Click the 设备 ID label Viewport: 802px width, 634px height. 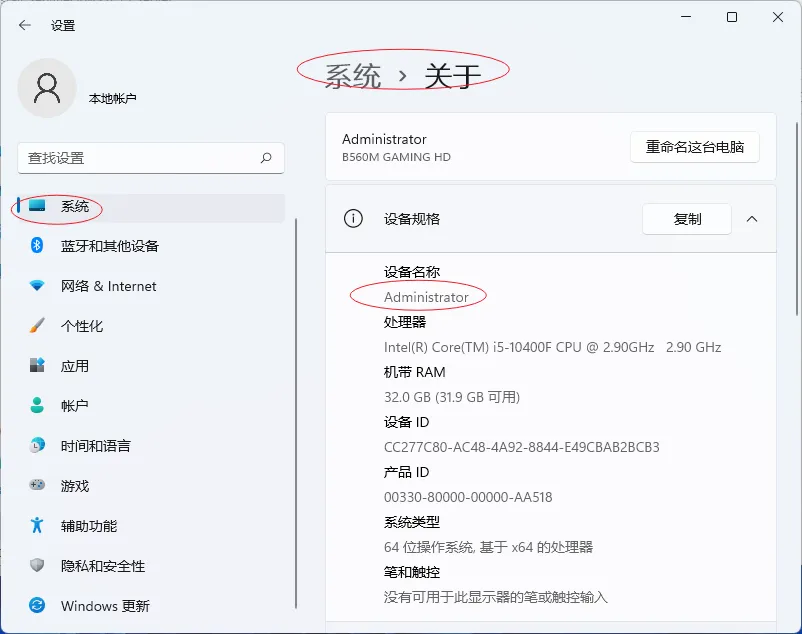click(x=406, y=422)
